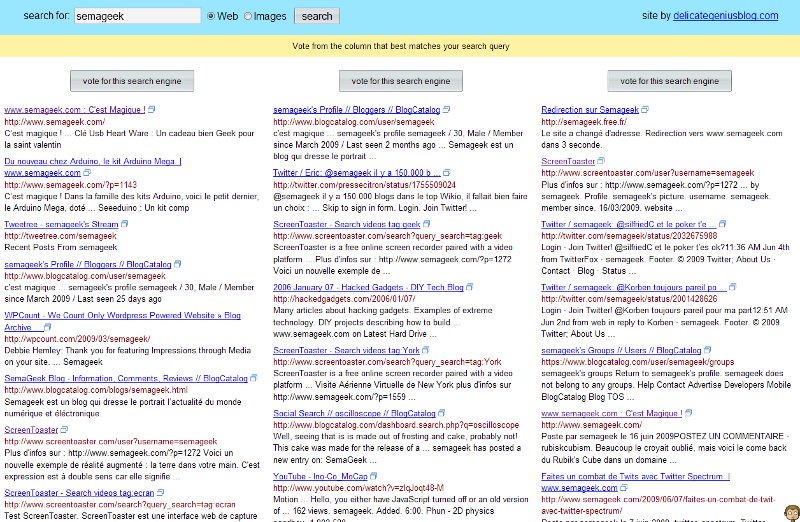Focus the search for text field
The image size is (800, 522).
(x=137, y=16)
